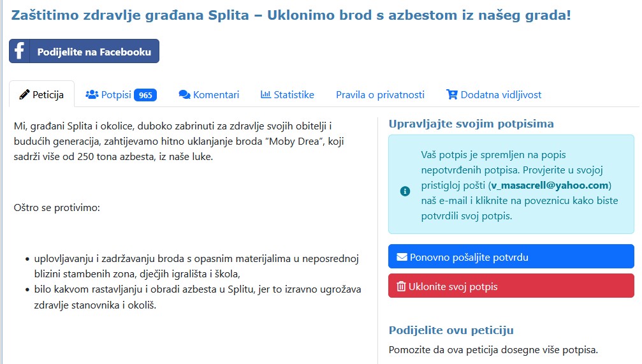Click the people icon beside Potpisi
This screenshot has height=364, width=642.
pyautogui.click(x=92, y=94)
